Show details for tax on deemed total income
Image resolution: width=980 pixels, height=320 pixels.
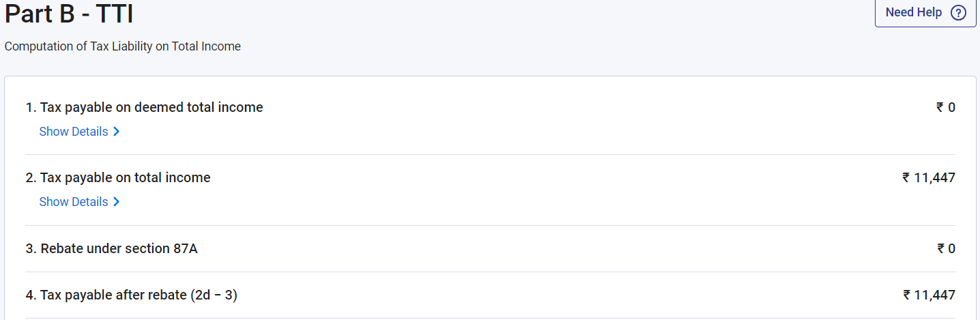[x=74, y=132]
